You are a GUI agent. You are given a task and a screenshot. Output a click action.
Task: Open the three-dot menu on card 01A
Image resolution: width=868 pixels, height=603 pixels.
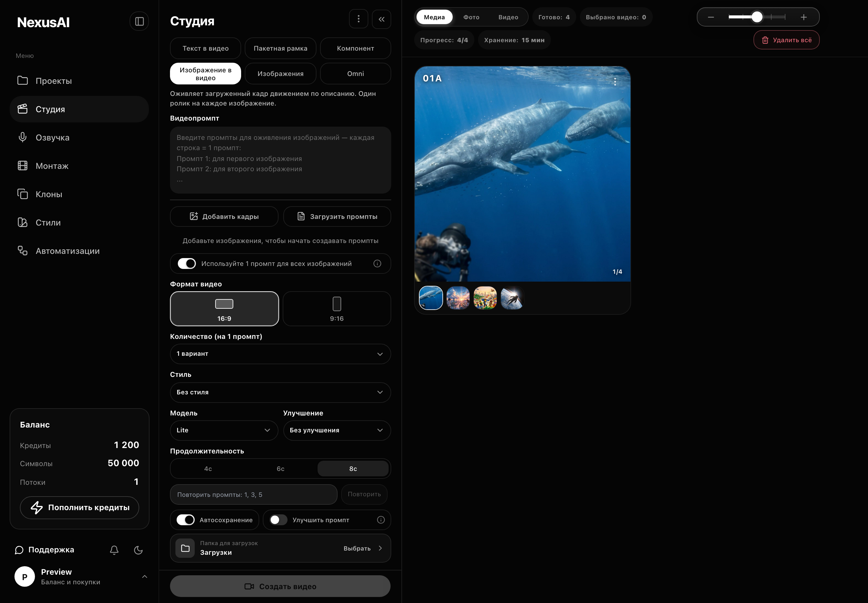point(615,82)
